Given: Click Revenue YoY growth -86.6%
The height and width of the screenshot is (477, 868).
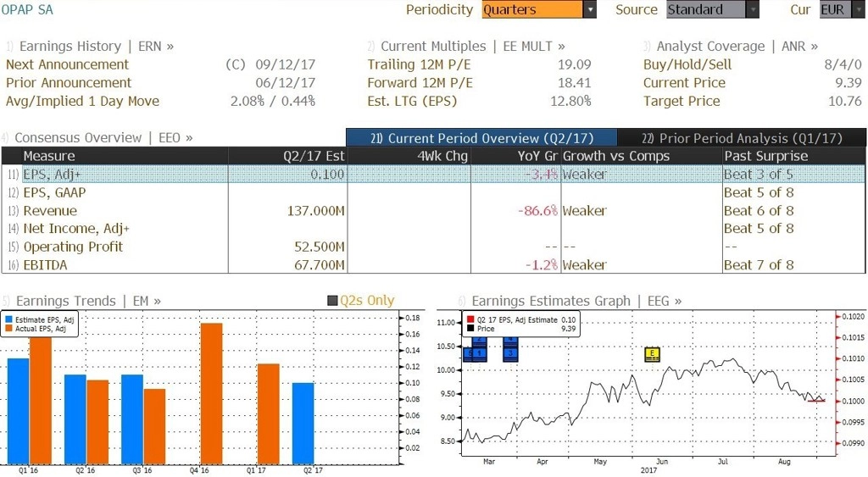Looking at the screenshot, I should pyautogui.click(x=537, y=211).
